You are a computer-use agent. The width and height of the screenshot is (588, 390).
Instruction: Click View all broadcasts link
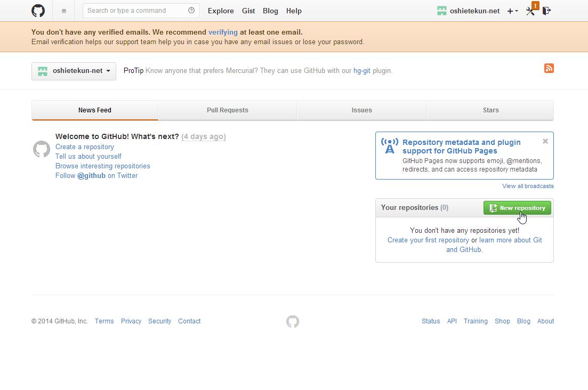tap(528, 186)
